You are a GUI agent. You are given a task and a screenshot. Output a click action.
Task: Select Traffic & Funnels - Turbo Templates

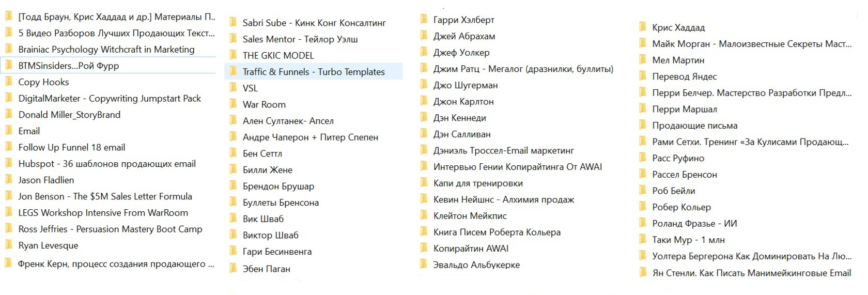click(314, 72)
